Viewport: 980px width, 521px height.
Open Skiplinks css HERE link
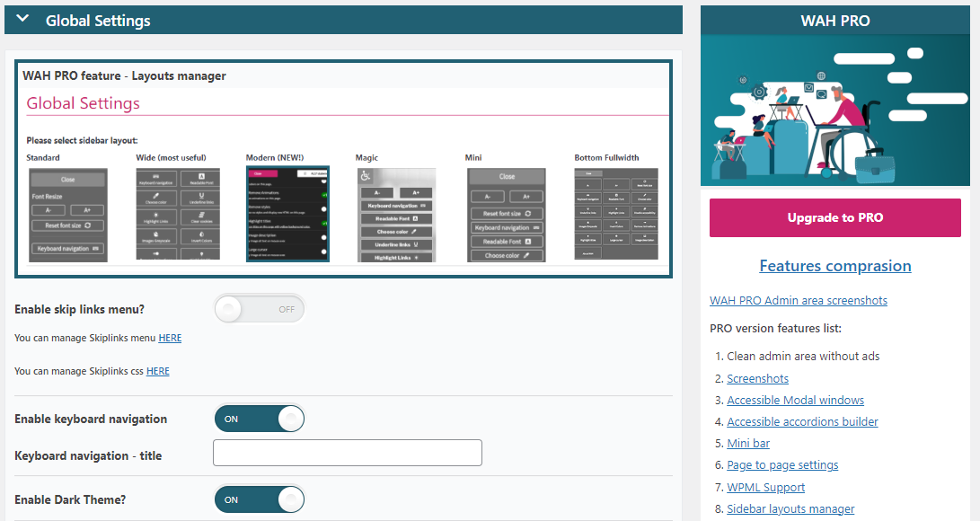pyautogui.click(x=157, y=371)
